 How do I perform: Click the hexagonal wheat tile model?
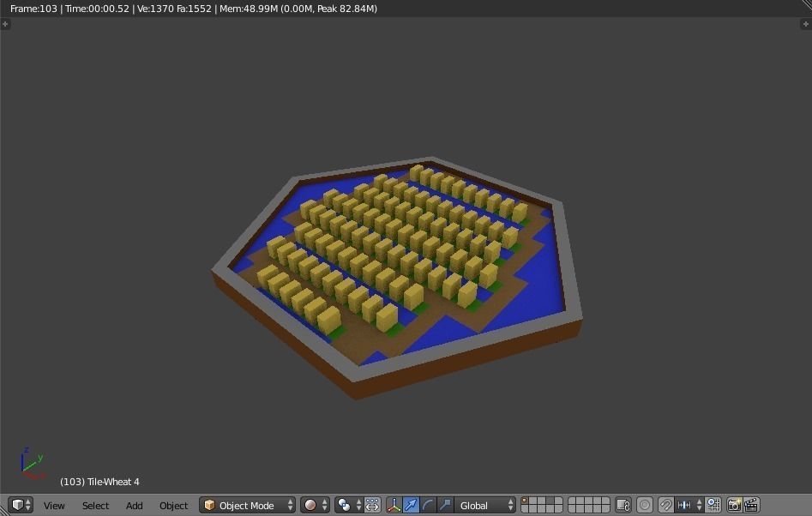point(397,278)
